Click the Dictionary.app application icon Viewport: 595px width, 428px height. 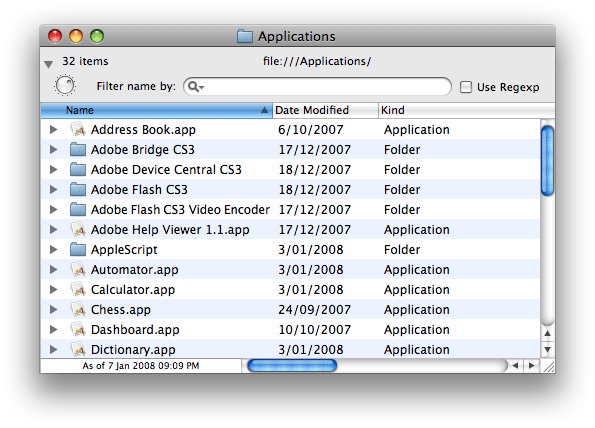(78, 349)
